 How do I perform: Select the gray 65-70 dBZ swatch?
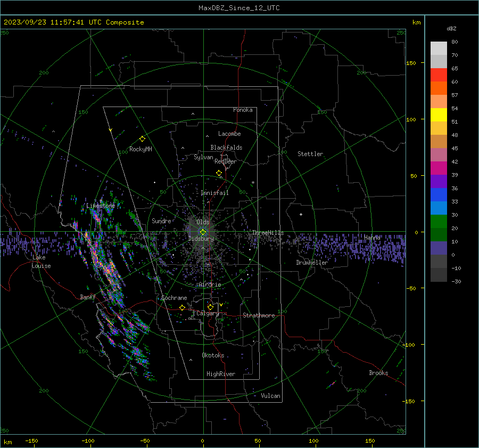[x=439, y=62]
